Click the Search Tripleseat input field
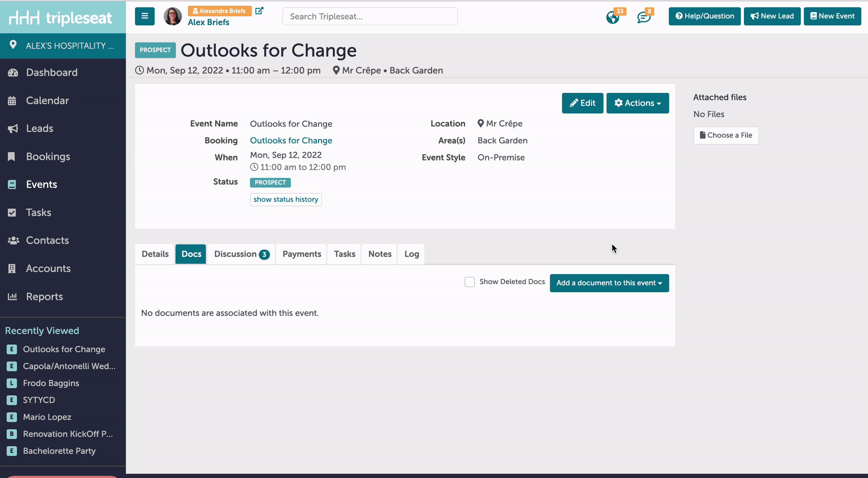The image size is (868, 478). tap(370, 16)
